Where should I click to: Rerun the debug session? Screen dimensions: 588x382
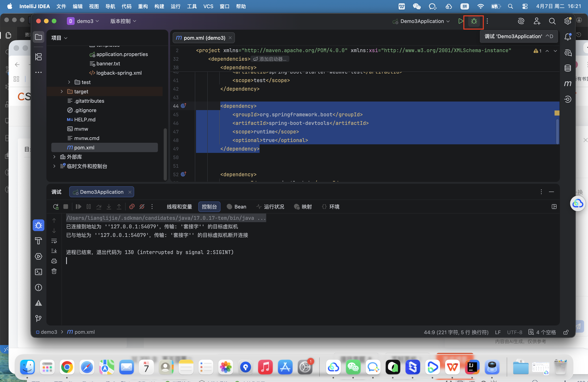[x=56, y=207]
